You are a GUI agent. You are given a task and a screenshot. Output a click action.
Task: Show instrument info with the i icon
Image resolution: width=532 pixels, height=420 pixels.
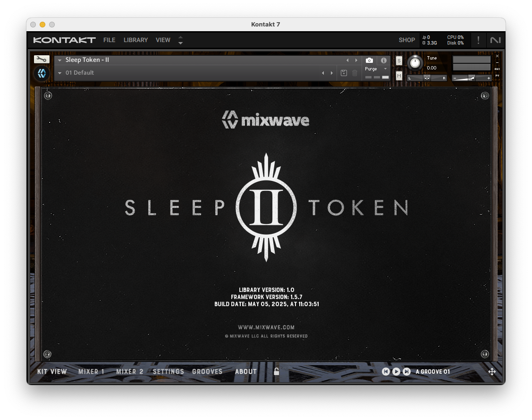tap(384, 60)
